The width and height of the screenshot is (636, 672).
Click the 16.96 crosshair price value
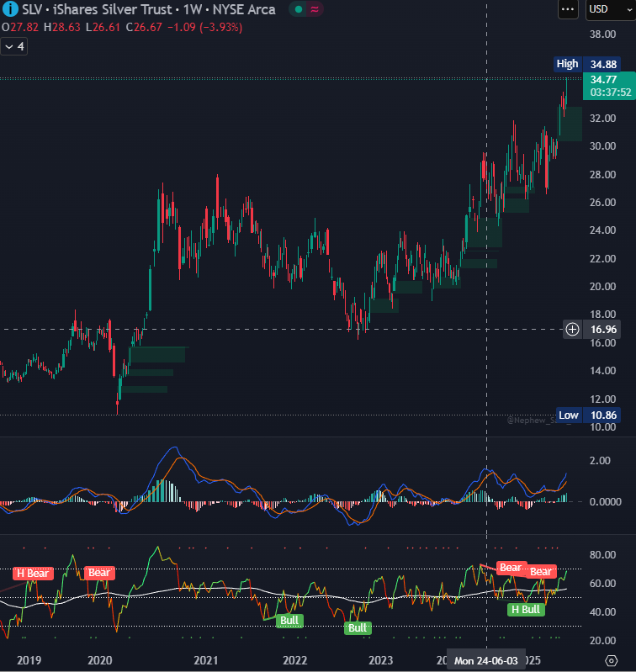click(x=603, y=329)
